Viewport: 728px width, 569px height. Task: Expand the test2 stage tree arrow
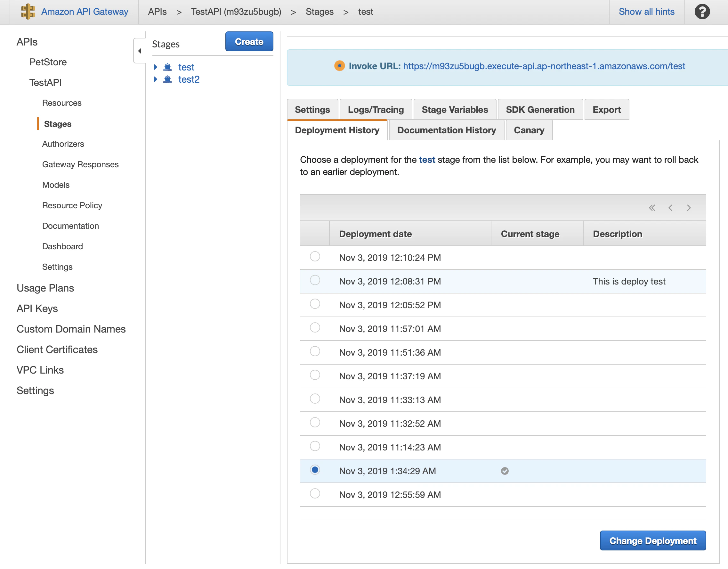pyautogui.click(x=155, y=79)
